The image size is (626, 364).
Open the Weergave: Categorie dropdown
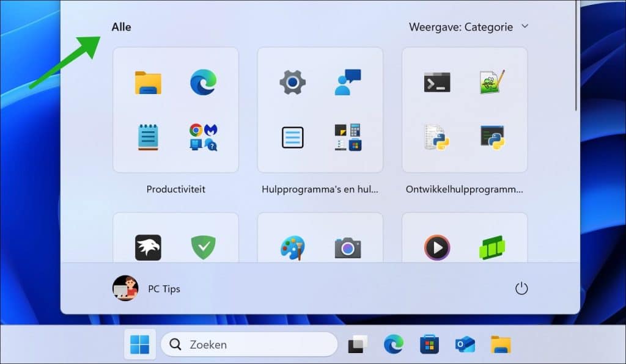[469, 27]
